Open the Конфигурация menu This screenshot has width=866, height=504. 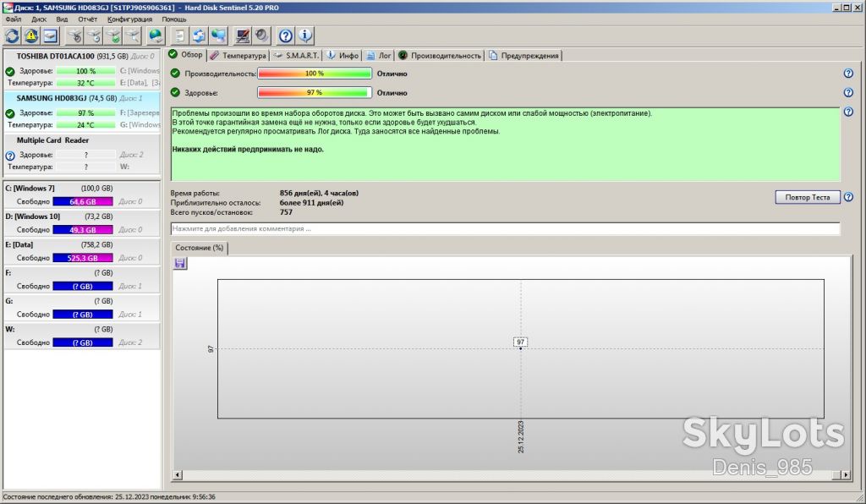point(129,19)
